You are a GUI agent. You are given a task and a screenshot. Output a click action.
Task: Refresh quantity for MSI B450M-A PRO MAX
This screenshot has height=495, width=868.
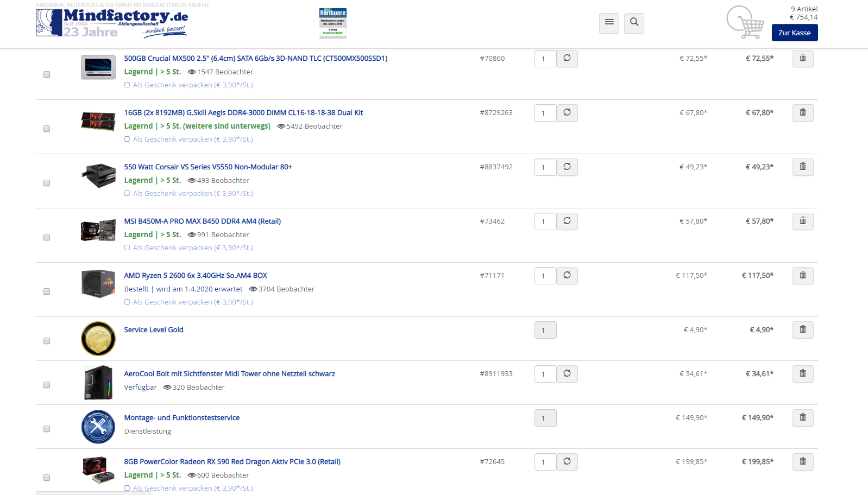pos(567,221)
